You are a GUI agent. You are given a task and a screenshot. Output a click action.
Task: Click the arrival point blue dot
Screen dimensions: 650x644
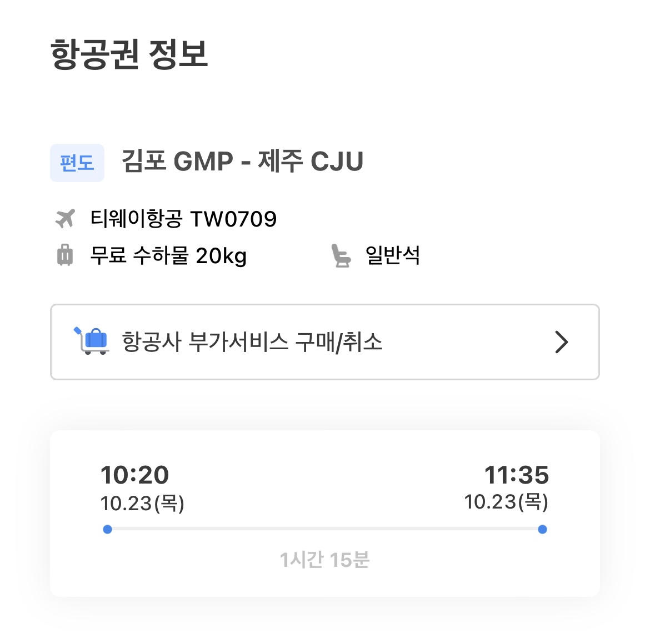[x=542, y=529]
